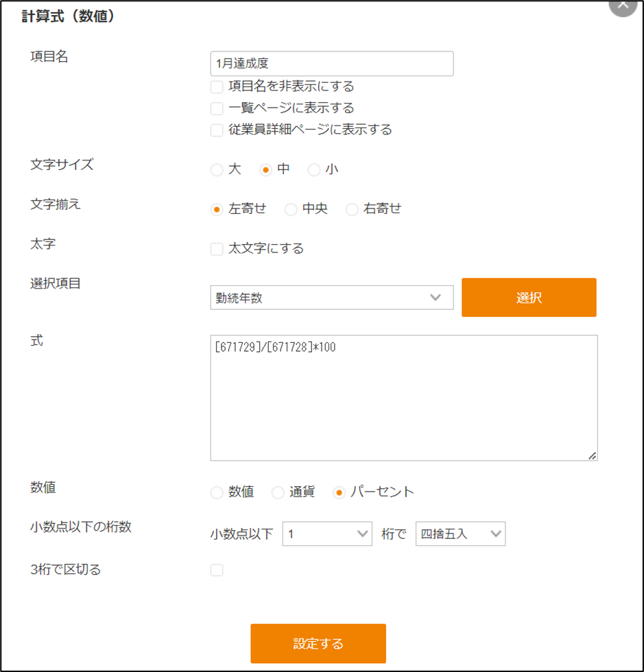Click the orange 選択 button
644x672 pixels.
(x=529, y=298)
